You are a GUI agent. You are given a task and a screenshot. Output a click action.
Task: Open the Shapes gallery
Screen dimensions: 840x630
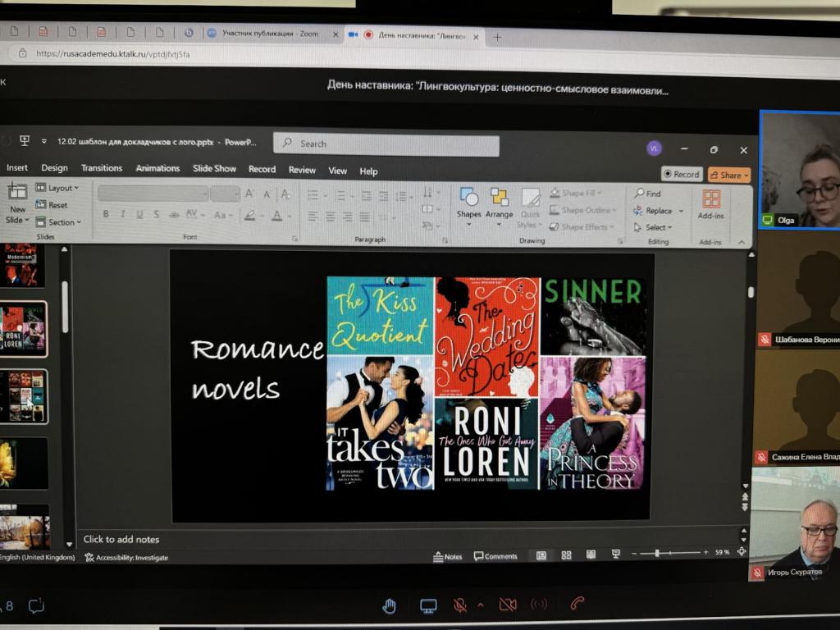pos(468,206)
